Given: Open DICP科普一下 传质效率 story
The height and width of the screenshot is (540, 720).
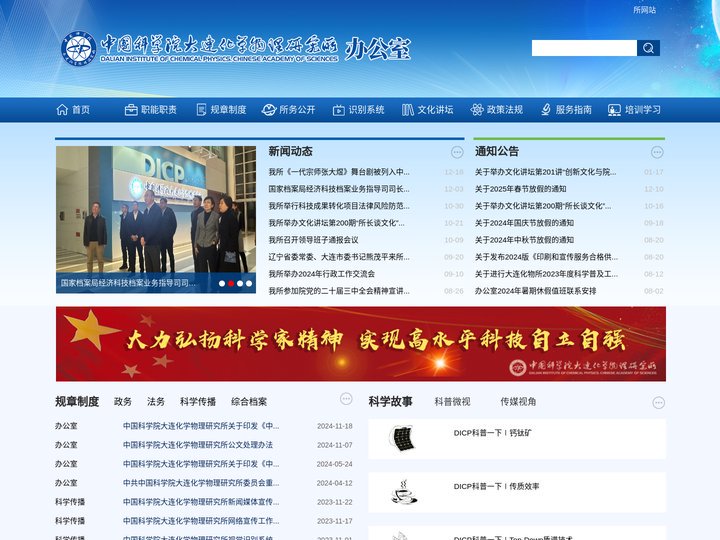Looking at the screenshot, I should (496, 486).
